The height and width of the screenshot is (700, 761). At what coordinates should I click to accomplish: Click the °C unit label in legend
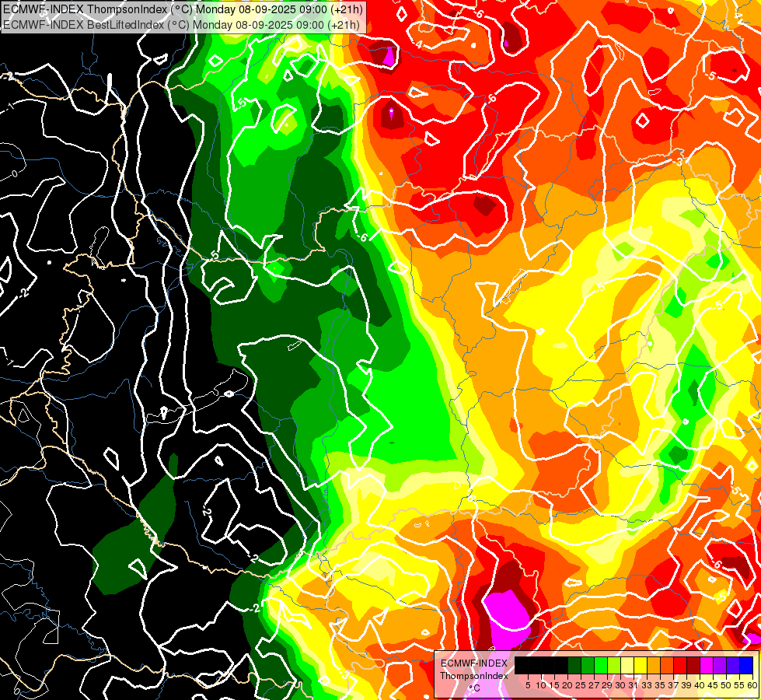(x=475, y=688)
